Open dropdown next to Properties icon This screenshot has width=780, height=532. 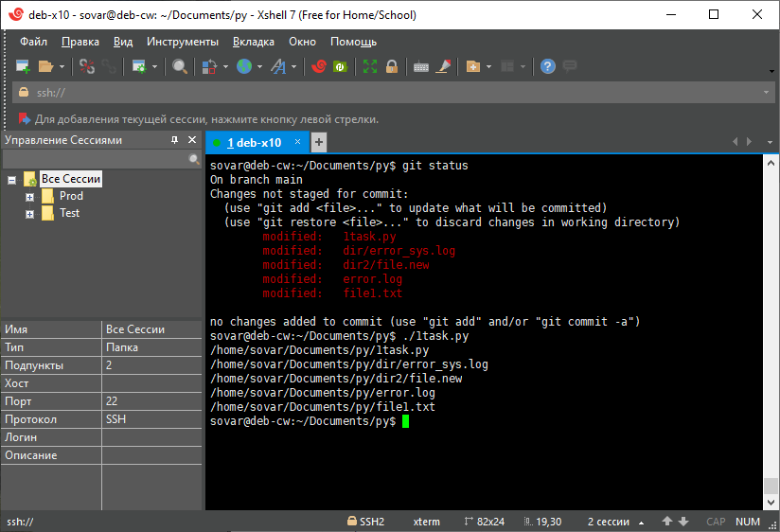(154, 66)
